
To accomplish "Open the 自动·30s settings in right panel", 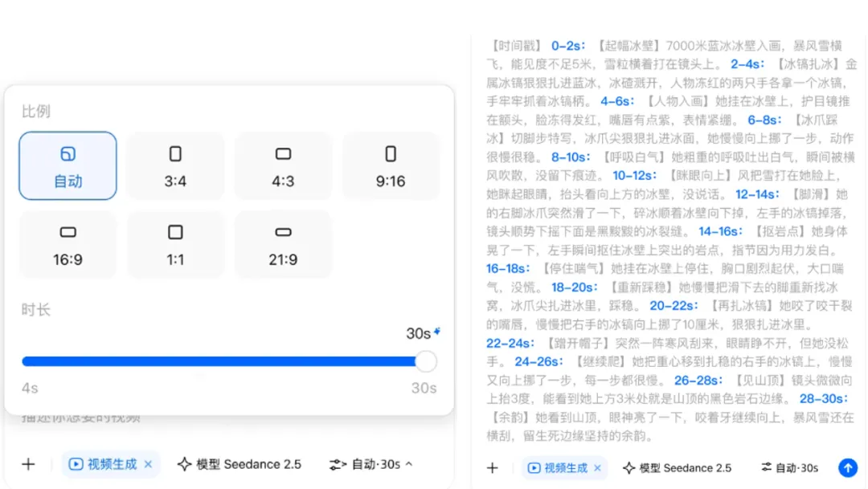I will coord(790,468).
